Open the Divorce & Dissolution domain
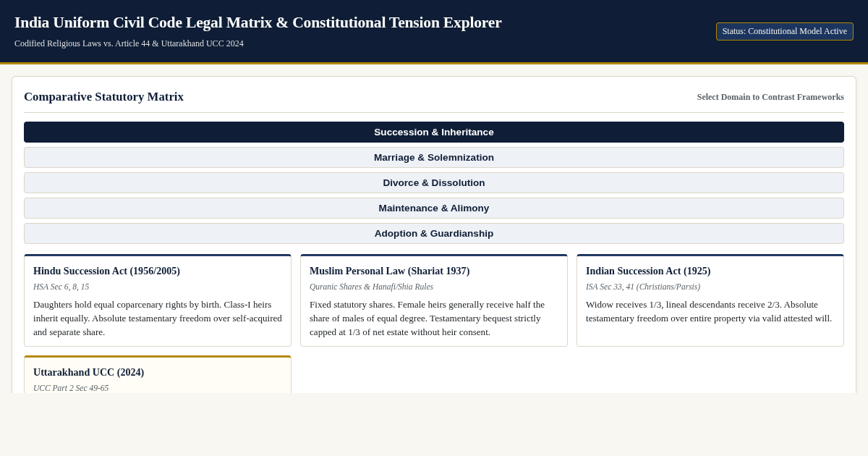 coord(434,182)
